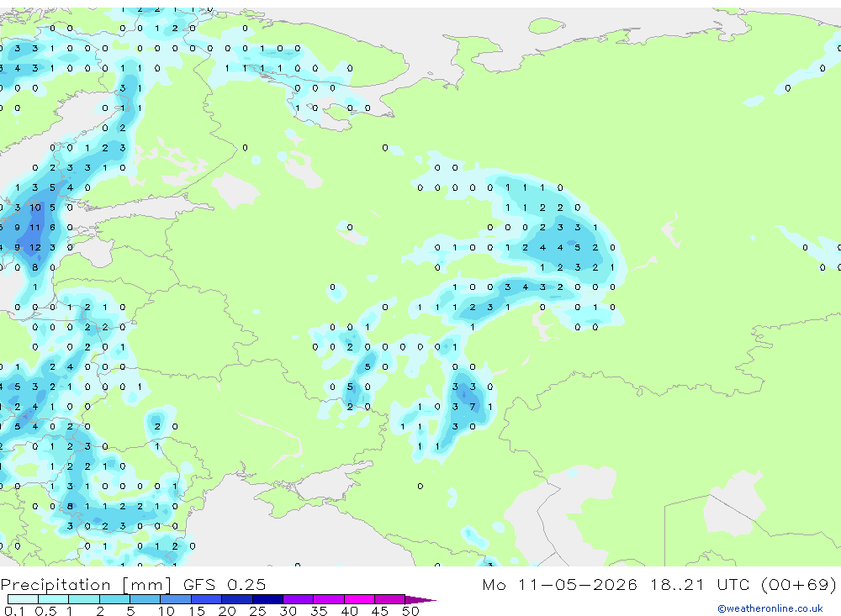Click the '25' legend scale label
This screenshot has height=616, width=841.
(257, 611)
